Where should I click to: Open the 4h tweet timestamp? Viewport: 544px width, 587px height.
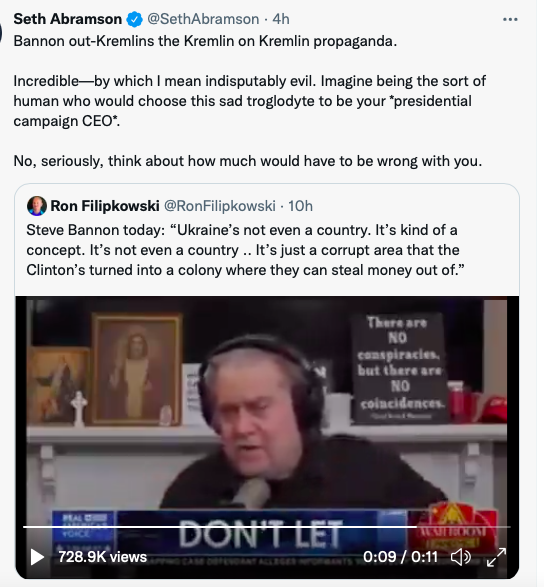[281, 19]
